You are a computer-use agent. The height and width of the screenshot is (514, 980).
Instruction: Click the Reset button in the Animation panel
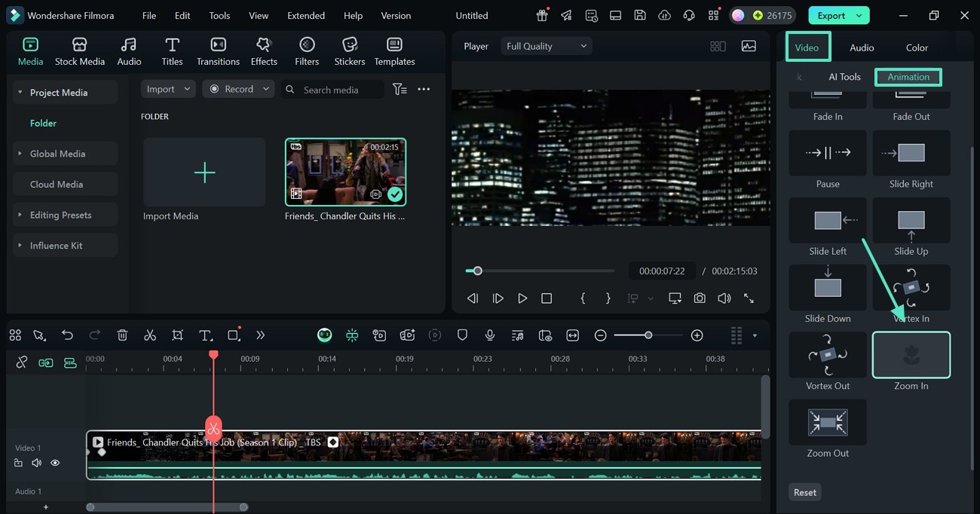pos(804,491)
